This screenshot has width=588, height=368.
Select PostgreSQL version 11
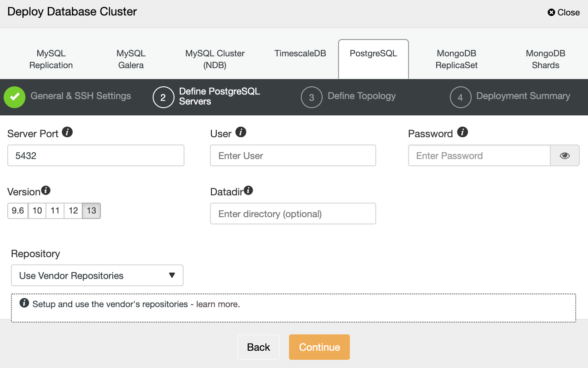tap(55, 211)
